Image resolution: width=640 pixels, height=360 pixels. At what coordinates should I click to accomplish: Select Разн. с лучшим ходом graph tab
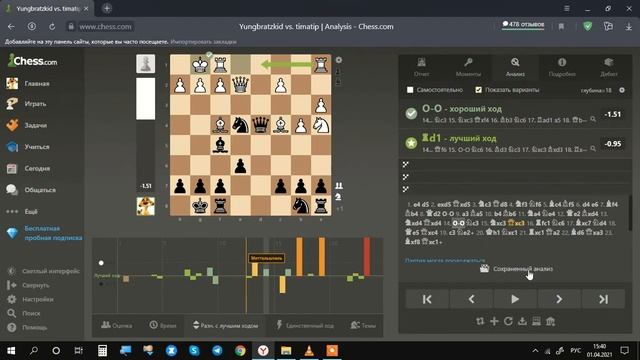tap(225, 325)
